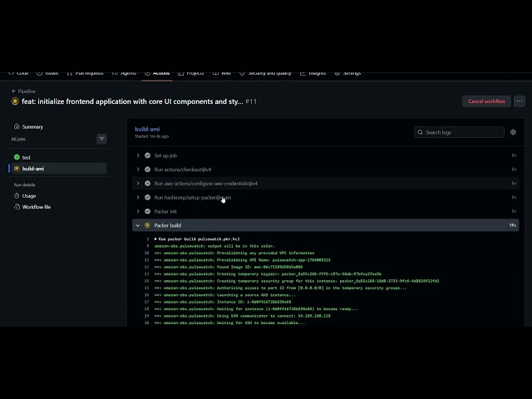The image size is (532, 399).
Task: Click the Cancel workflow button
Action: coord(486,101)
